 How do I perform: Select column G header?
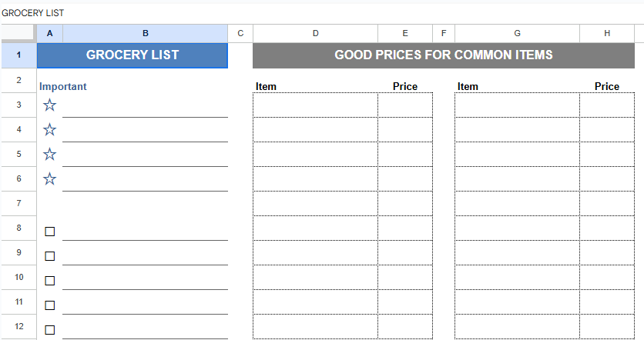coord(517,33)
